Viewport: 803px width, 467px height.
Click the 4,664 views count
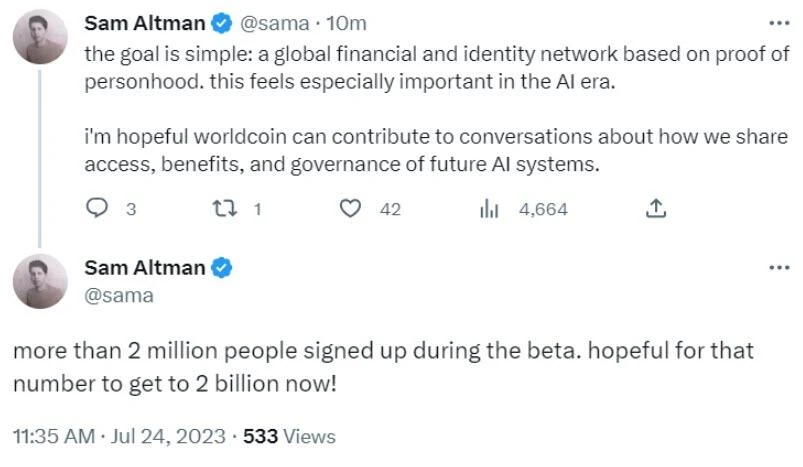(x=543, y=209)
